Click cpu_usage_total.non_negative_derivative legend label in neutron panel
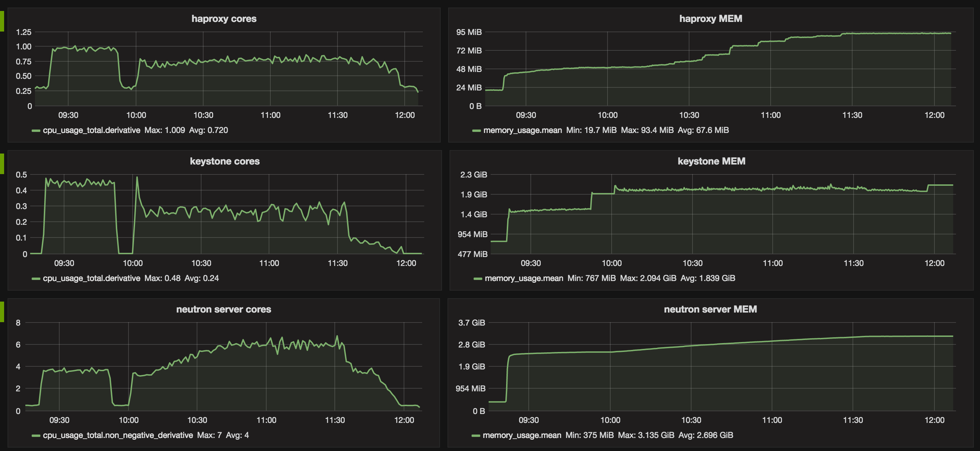This screenshot has width=980, height=451. tap(118, 435)
